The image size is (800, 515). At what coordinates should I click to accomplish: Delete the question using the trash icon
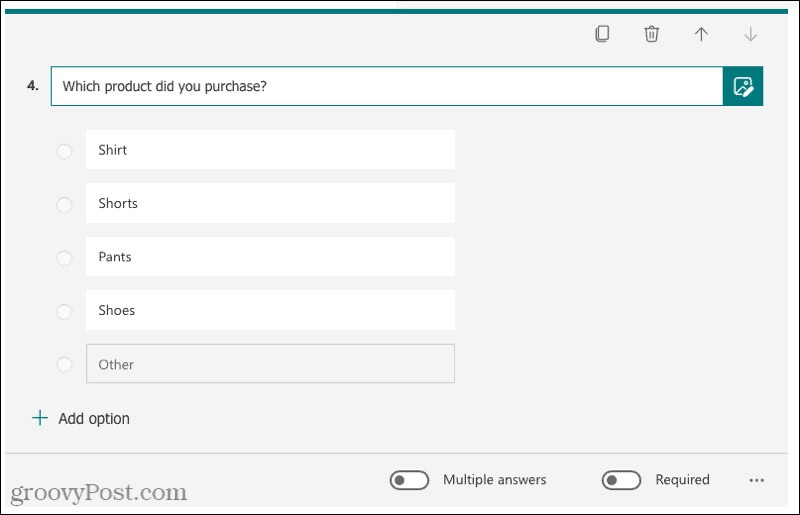coord(651,34)
